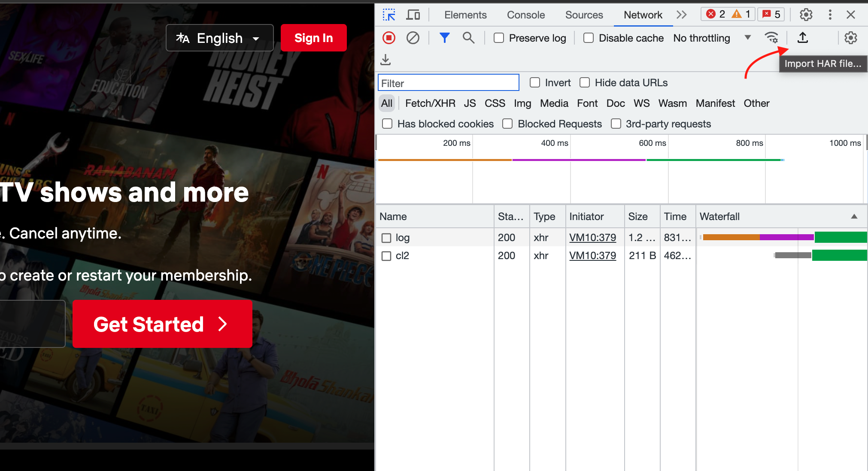Check Blocked Requests option

tap(507, 124)
